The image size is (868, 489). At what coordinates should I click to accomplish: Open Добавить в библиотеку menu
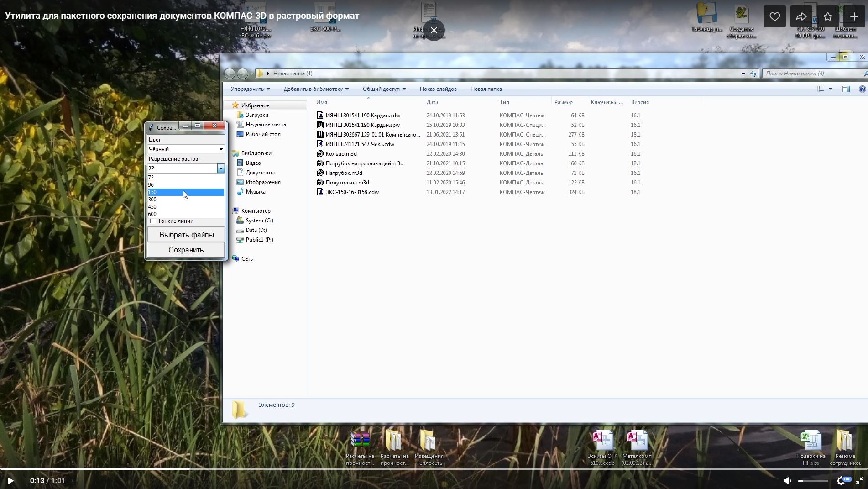point(316,89)
